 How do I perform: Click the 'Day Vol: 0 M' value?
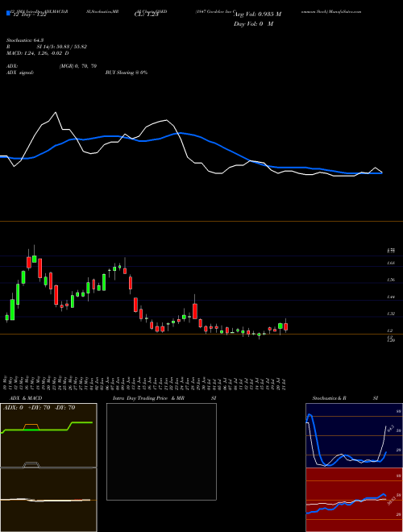[x=254, y=24]
